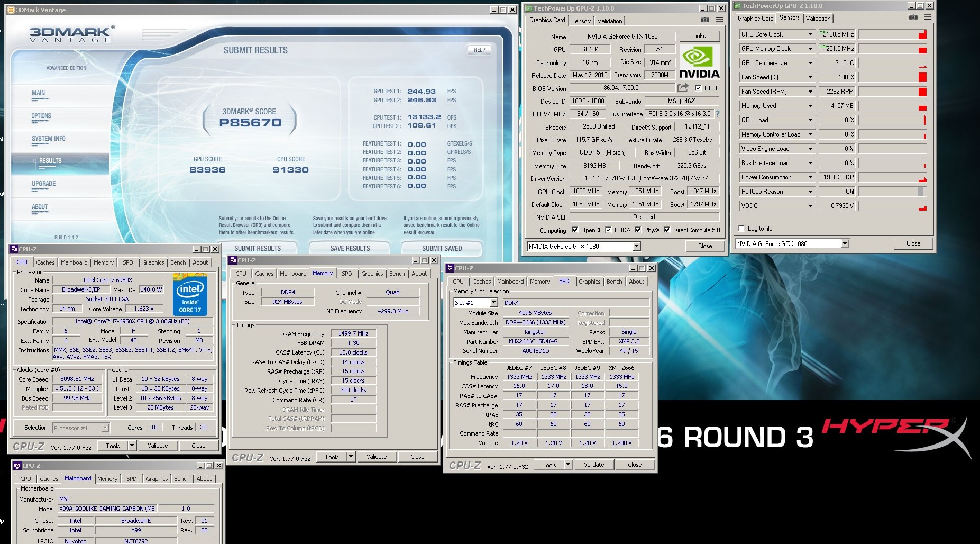This screenshot has height=544, width=980.
Task: Switch to Bench tab in CPU-Z Memory window
Action: (397, 274)
